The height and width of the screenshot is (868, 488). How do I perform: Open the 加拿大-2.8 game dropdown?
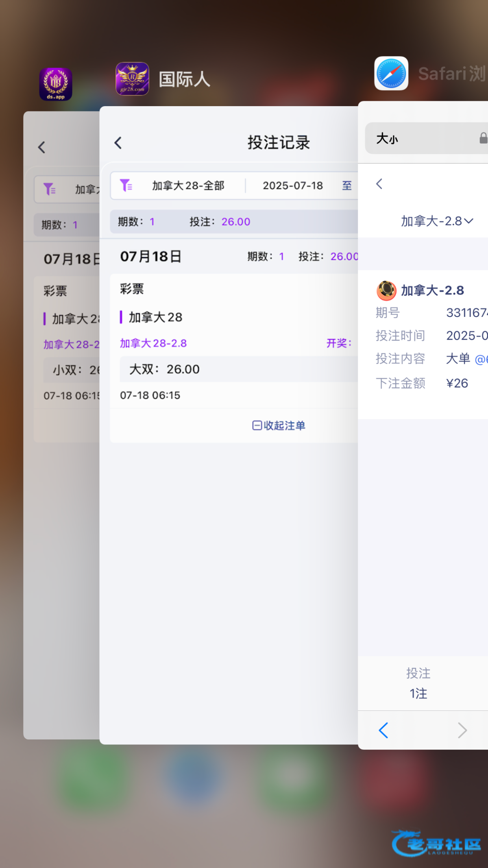coord(437,221)
